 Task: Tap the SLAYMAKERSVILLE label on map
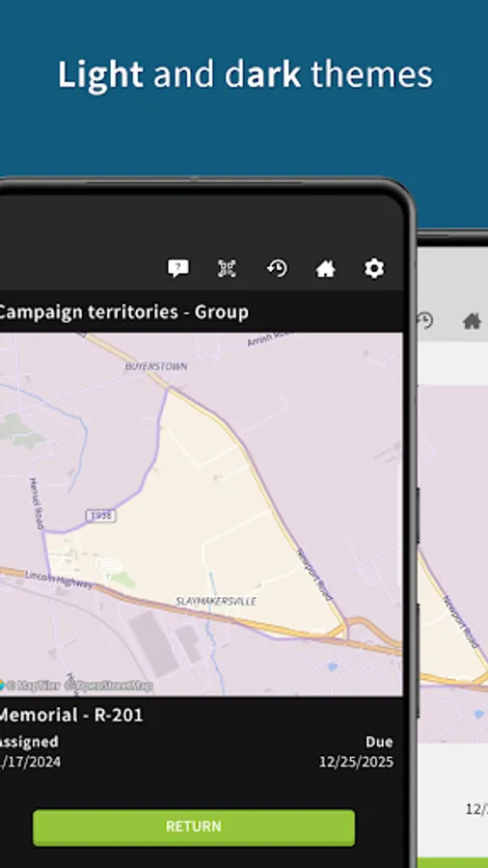tap(216, 601)
